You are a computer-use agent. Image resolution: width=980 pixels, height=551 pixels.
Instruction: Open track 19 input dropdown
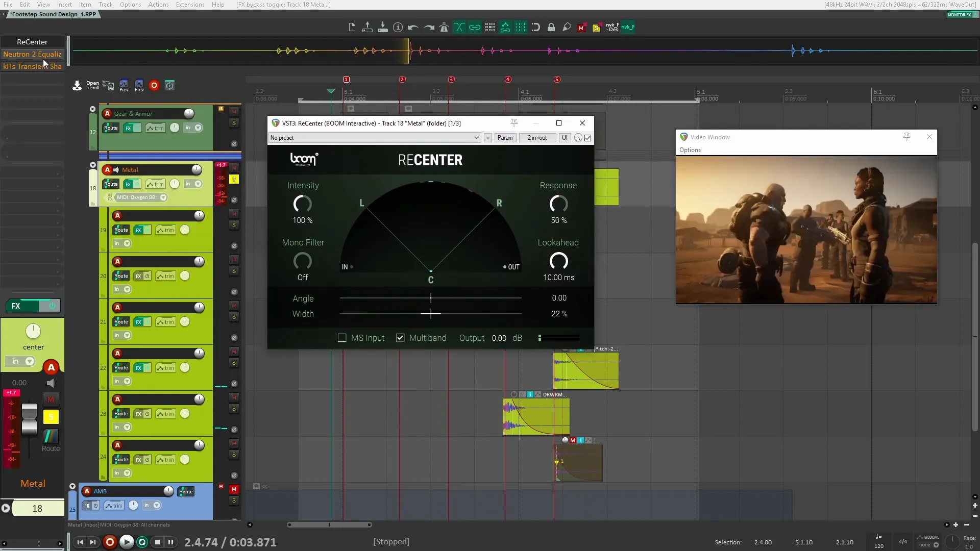(x=127, y=243)
